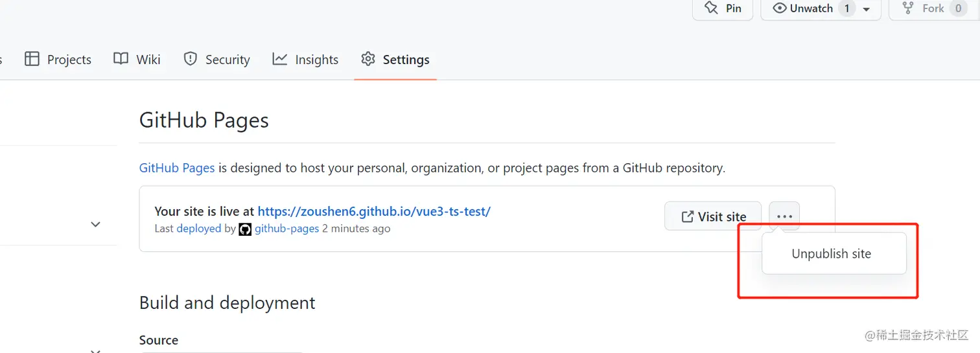The image size is (980, 353).
Task: Open the Wiki tab
Action: [x=148, y=60]
